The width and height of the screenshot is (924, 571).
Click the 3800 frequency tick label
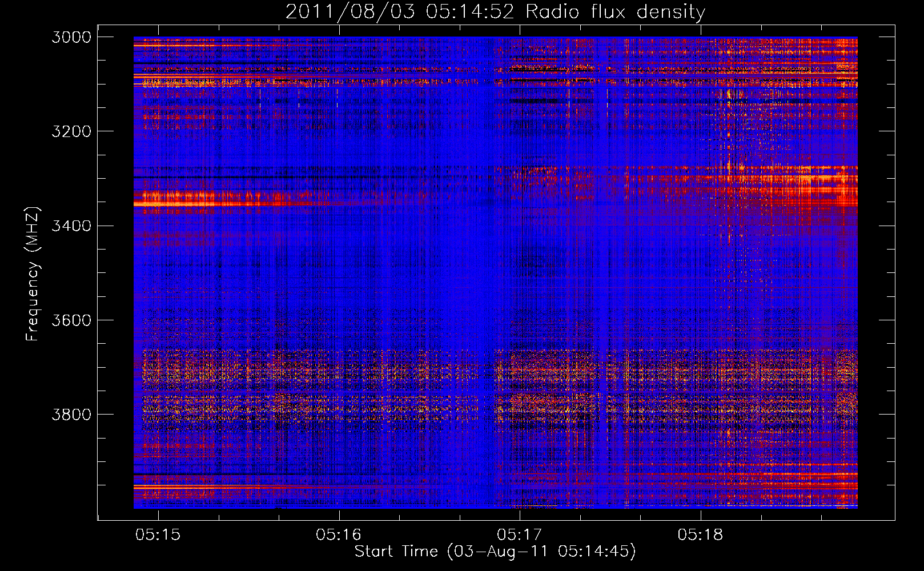(x=71, y=414)
